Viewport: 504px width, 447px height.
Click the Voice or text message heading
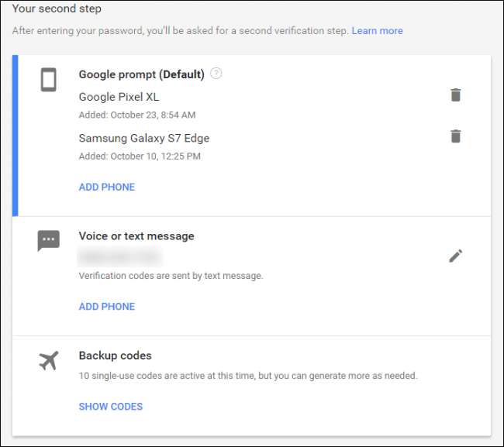click(136, 236)
